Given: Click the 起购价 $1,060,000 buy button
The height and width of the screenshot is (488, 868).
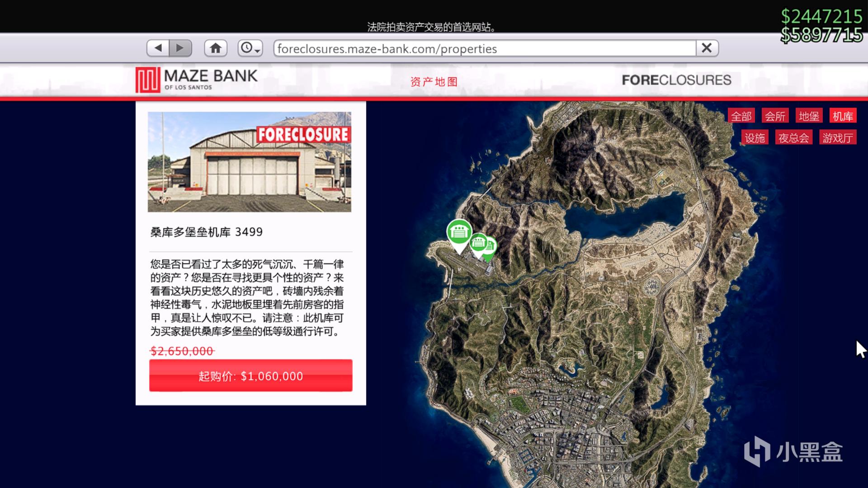Looking at the screenshot, I should tap(250, 375).
